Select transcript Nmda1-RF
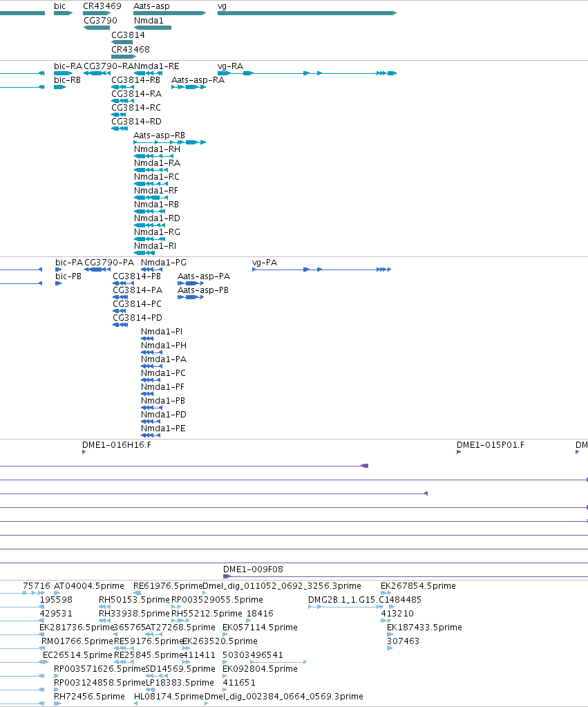Viewport: 588px width, 707px height. pyautogui.click(x=151, y=198)
